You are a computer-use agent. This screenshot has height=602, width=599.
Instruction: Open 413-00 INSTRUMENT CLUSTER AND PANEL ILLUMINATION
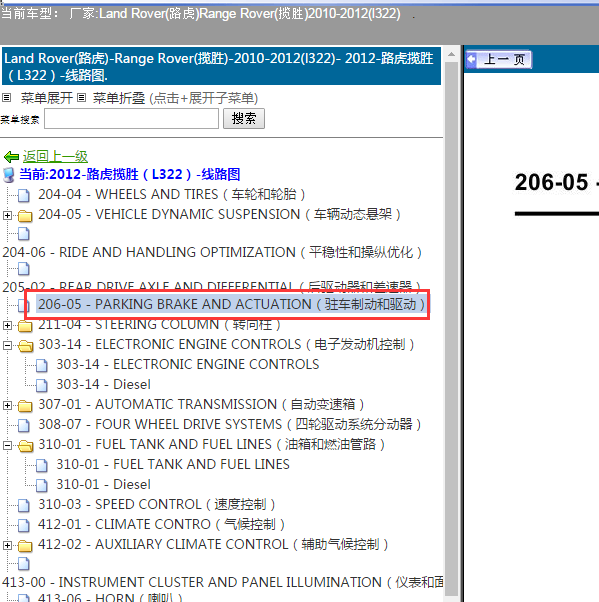pyautogui.click(x=223, y=582)
